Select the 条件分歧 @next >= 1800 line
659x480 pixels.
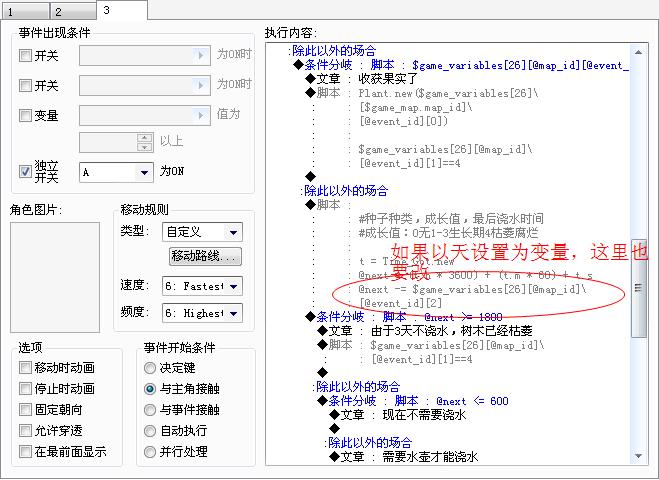click(404, 316)
